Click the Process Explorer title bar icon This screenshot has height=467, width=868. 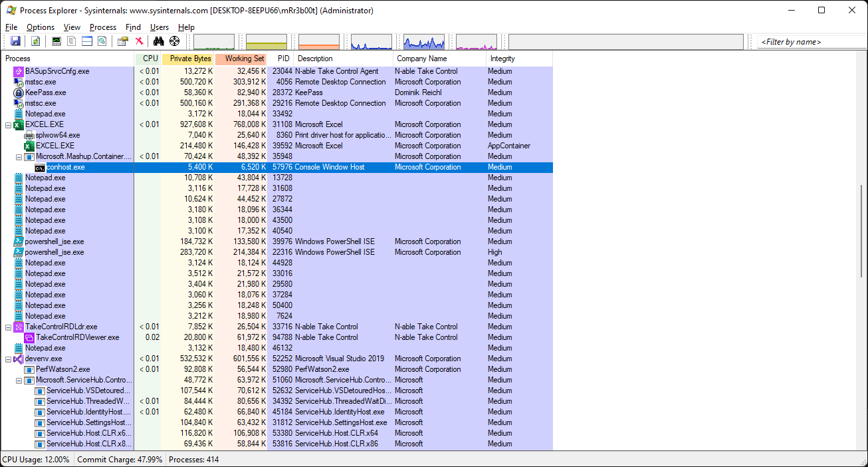[11, 11]
